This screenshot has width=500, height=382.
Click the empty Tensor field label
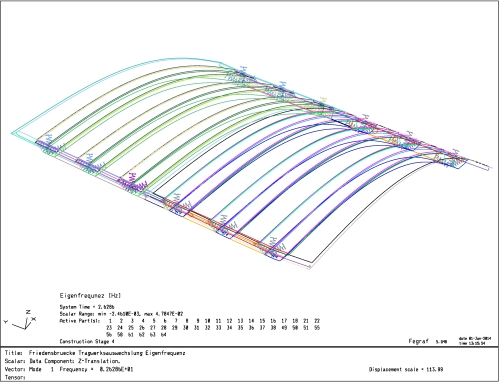tap(15, 378)
